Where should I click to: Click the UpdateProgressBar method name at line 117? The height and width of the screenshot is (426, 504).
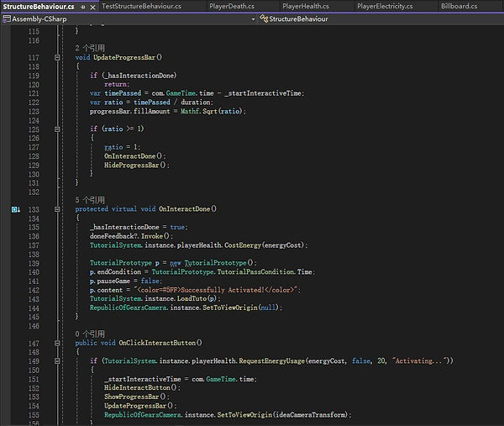click(x=124, y=57)
